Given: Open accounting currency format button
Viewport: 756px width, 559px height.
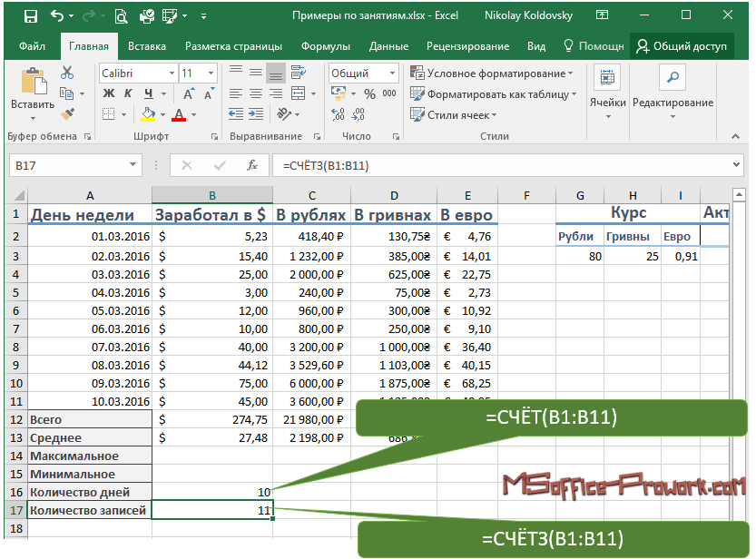Looking at the screenshot, I should (x=339, y=93).
